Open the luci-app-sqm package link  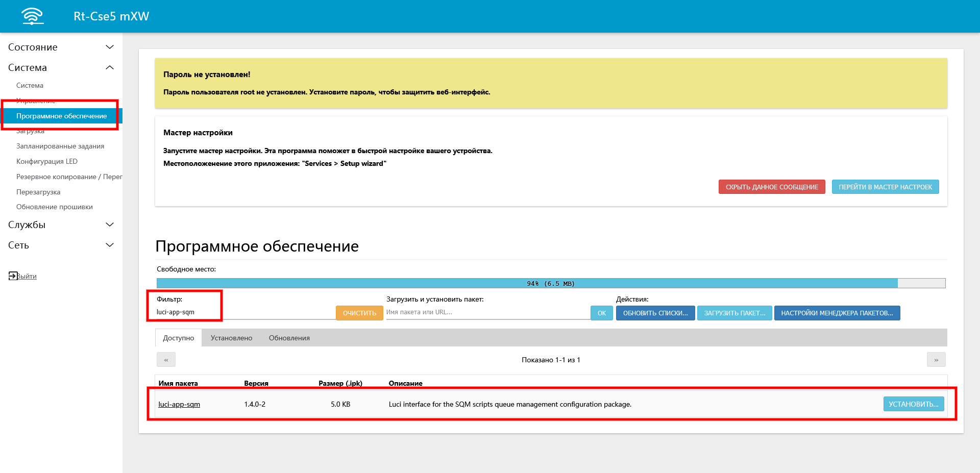point(179,404)
